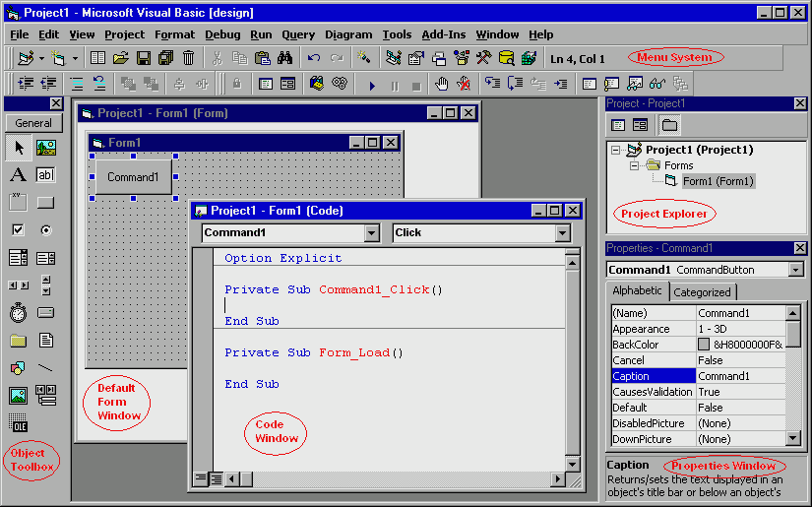This screenshot has width=812, height=507.
Task: Select the Frame tool
Action: (19, 203)
